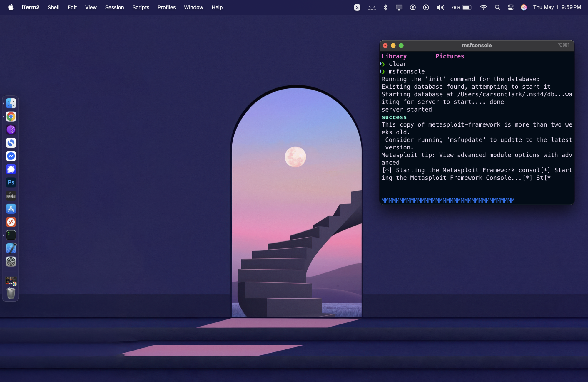Open Spotlight search in the menu bar
Viewport: 588px width, 382px height.
[x=497, y=7]
